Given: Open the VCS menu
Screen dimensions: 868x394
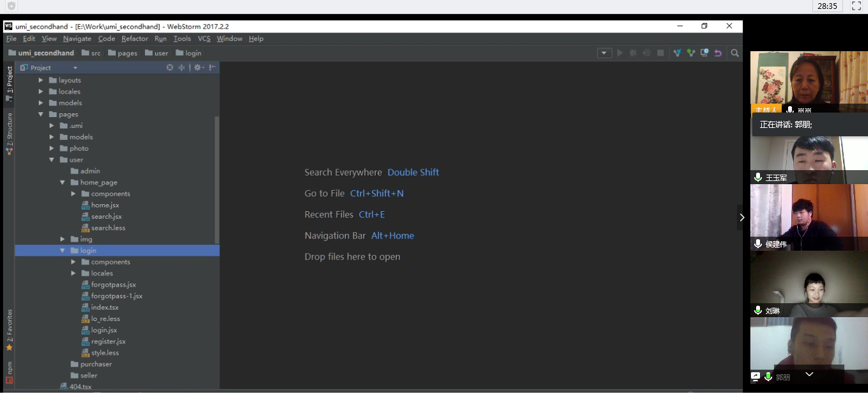Looking at the screenshot, I should click(204, 39).
